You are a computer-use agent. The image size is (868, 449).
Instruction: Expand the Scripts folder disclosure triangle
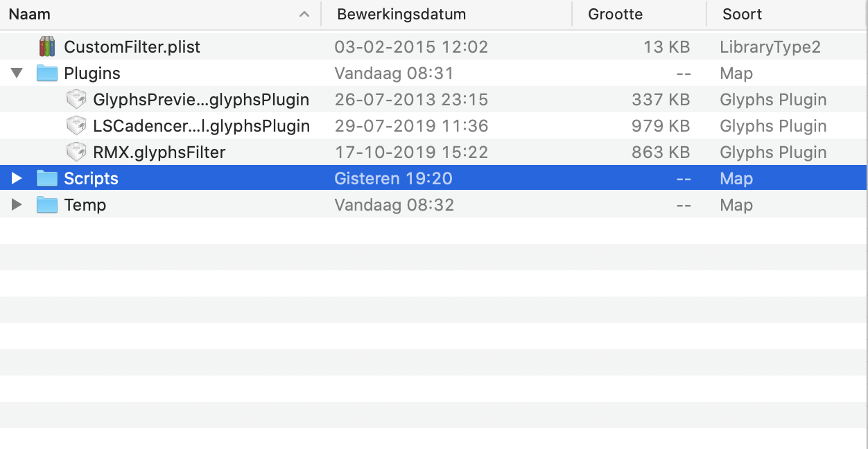pyautogui.click(x=17, y=179)
